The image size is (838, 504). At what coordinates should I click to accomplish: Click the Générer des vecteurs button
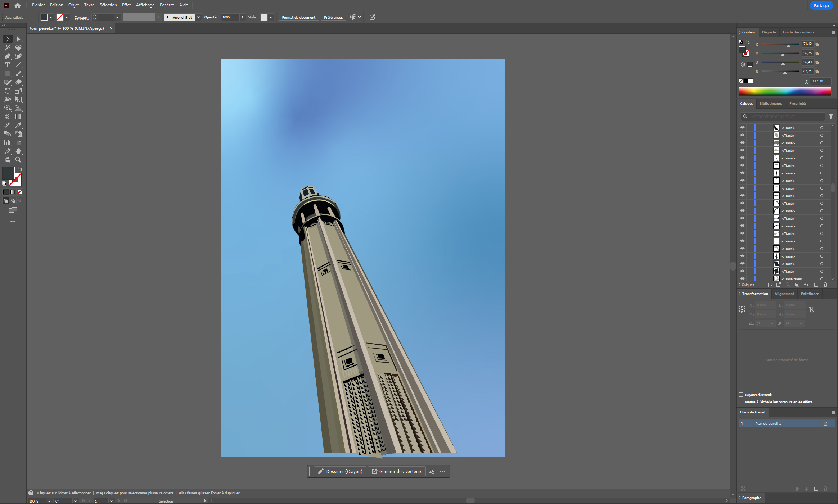[x=397, y=472]
